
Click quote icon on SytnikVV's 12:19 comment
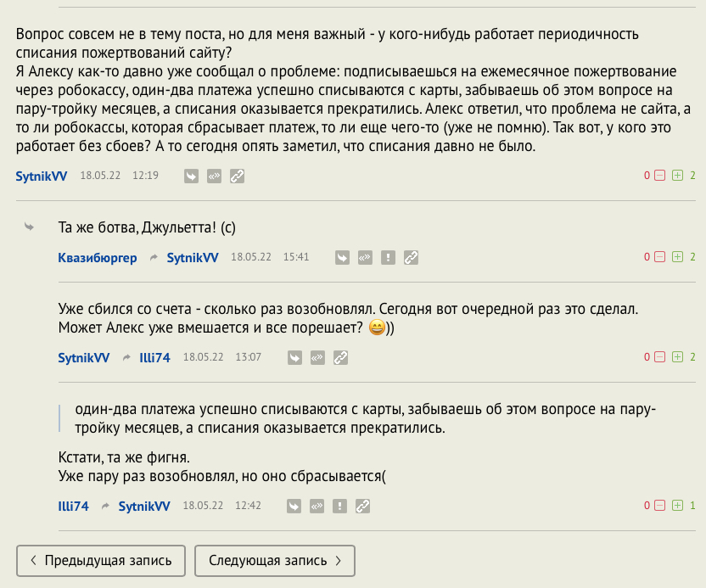(x=215, y=176)
